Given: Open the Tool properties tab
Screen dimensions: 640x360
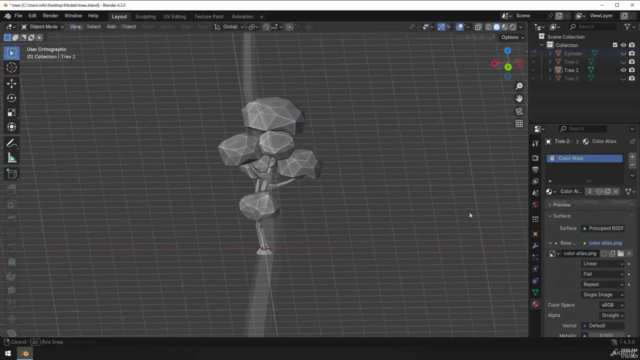Looking at the screenshot, I should [x=535, y=143].
